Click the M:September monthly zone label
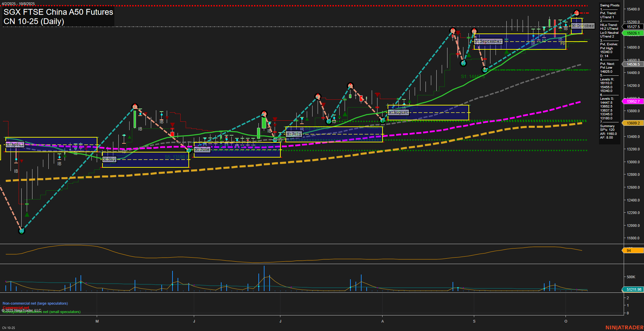 click(x=488, y=41)
